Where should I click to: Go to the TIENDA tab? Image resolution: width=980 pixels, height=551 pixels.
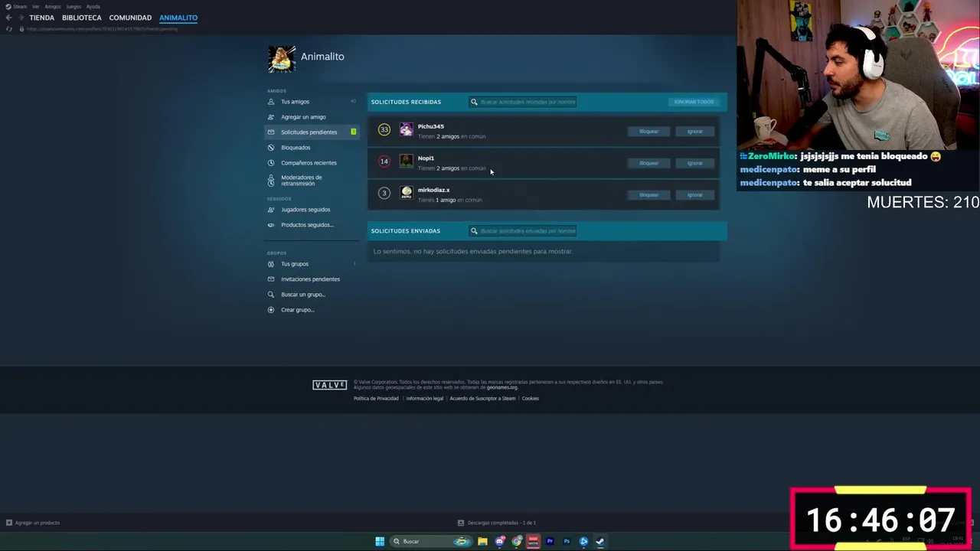42,18
